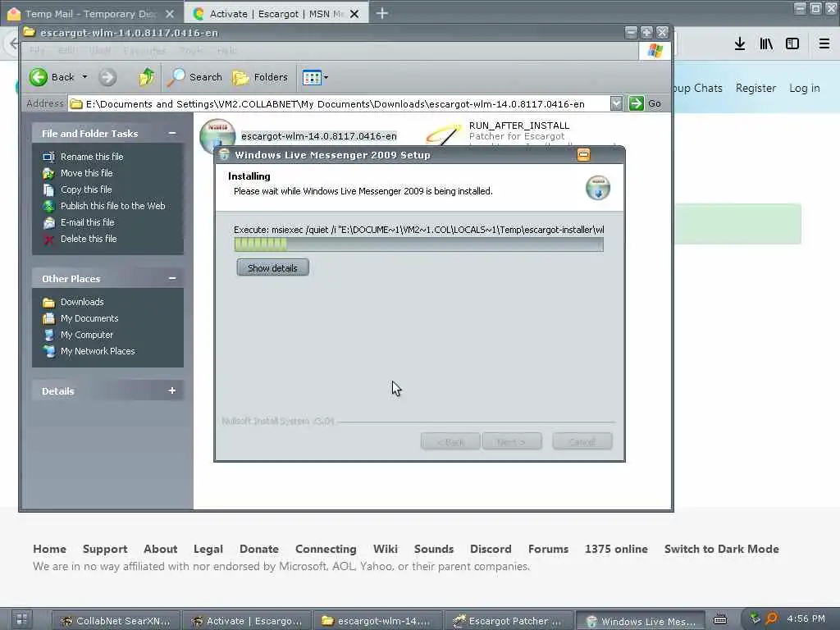The width and height of the screenshot is (840, 630).
Task: Click Move this file
Action: click(x=86, y=173)
